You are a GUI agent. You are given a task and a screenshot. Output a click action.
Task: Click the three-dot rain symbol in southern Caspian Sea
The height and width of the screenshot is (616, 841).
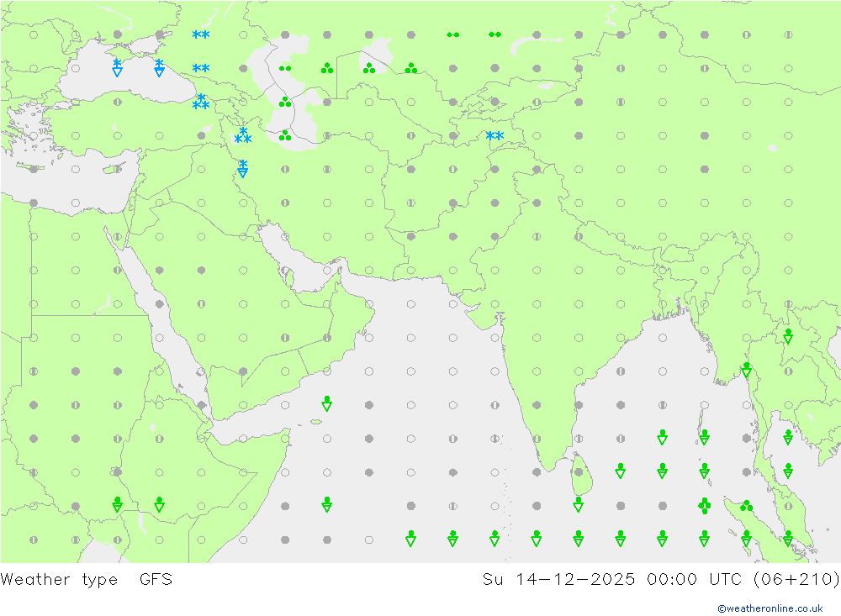click(285, 135)
